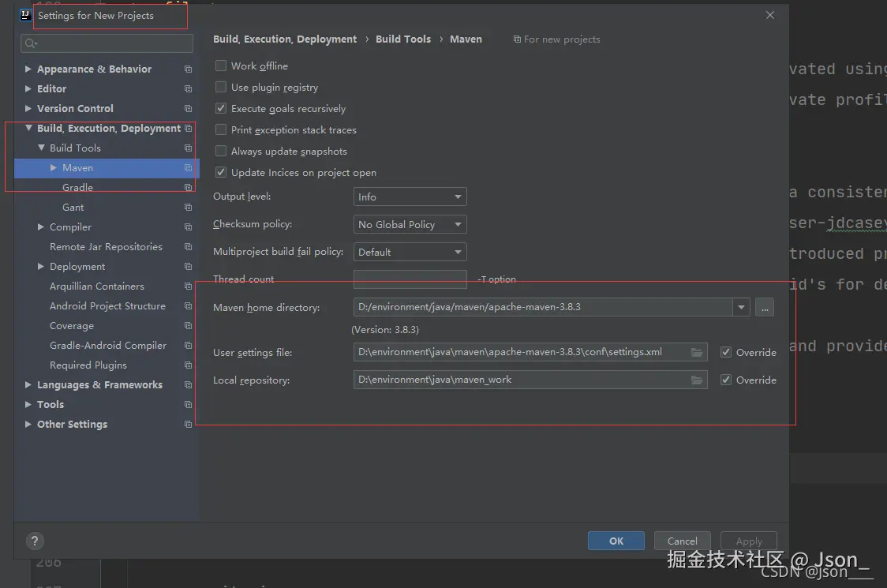
Task: Select Remote Jar Repositories
Action: click(x=106, y=247)
